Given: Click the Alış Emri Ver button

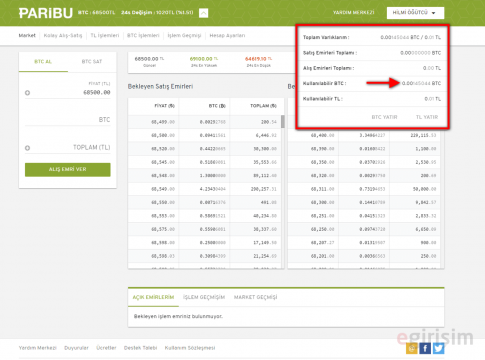Looking at the screenshot, I should coord(68,169).
